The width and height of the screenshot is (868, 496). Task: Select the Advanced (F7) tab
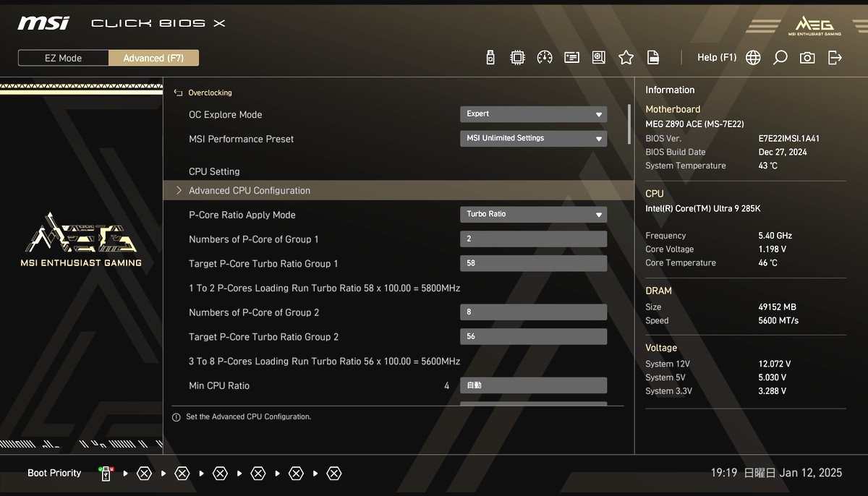(x=153, y=58)
